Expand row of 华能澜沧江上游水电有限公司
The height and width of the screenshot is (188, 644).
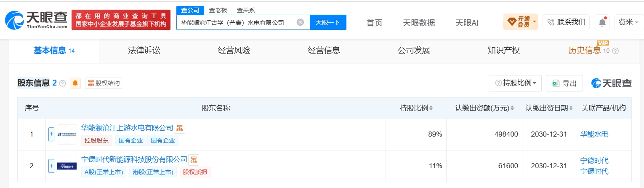pos(51,134)
